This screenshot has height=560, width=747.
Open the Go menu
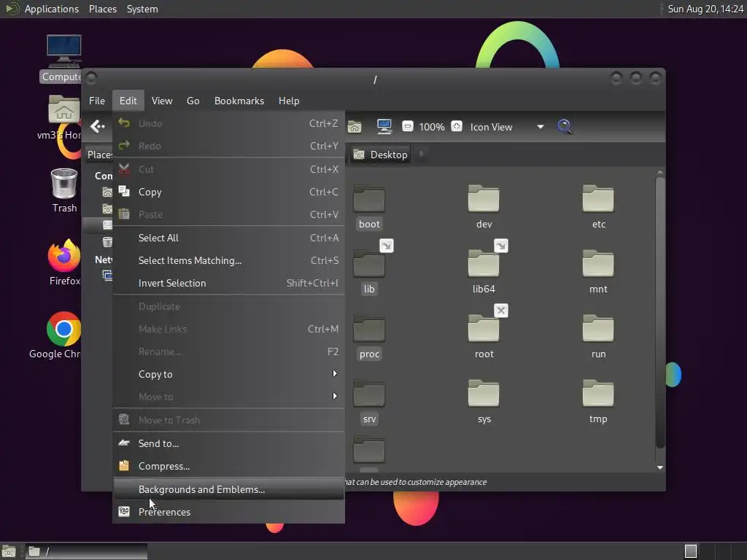point(193,101)
